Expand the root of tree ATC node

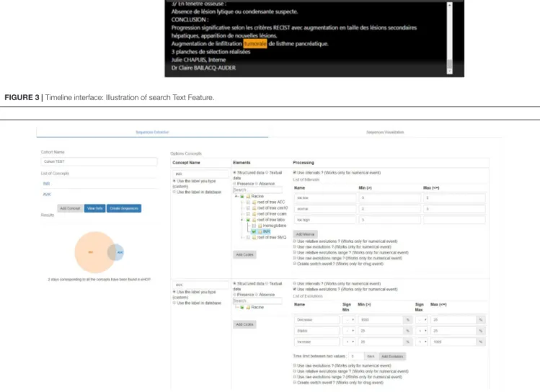(x=242, y=202)
